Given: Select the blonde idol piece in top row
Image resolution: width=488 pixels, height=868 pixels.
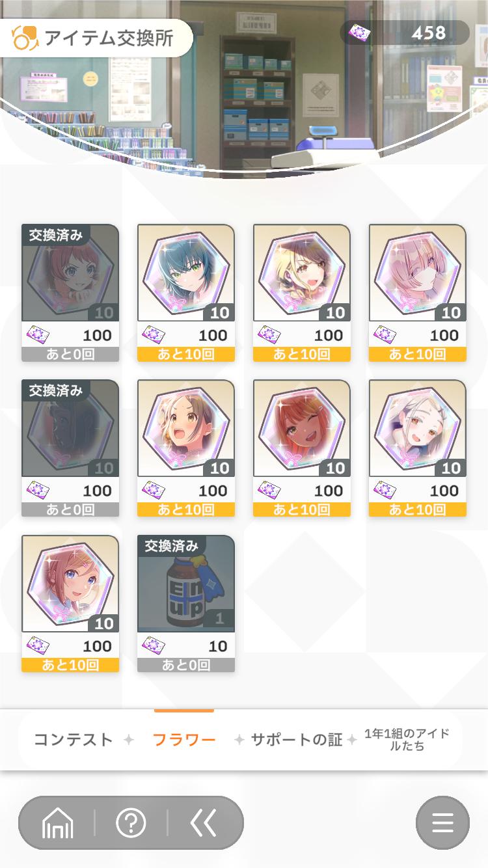Looking at the screenshot, I should pos(302,293).
